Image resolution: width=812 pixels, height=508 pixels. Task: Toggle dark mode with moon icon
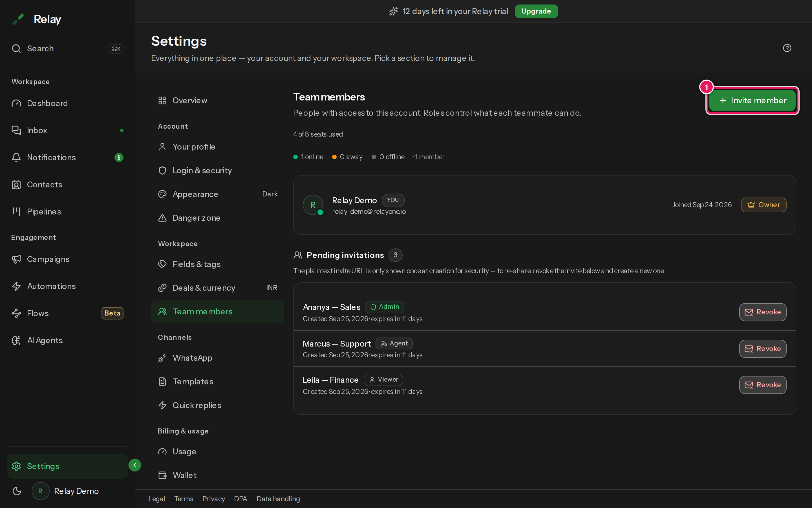(17, 491)
